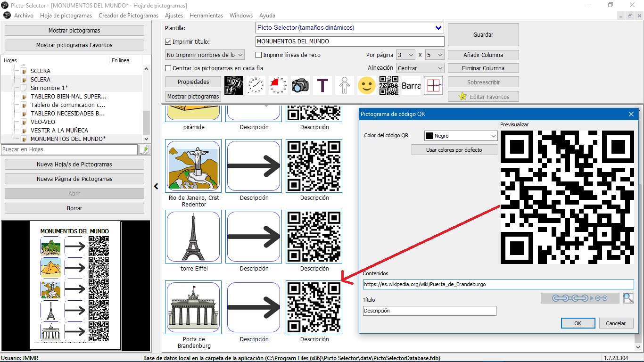Click Propiedades button
The width and height of the screenshot is (644, 362).
[x=193, y=82]
